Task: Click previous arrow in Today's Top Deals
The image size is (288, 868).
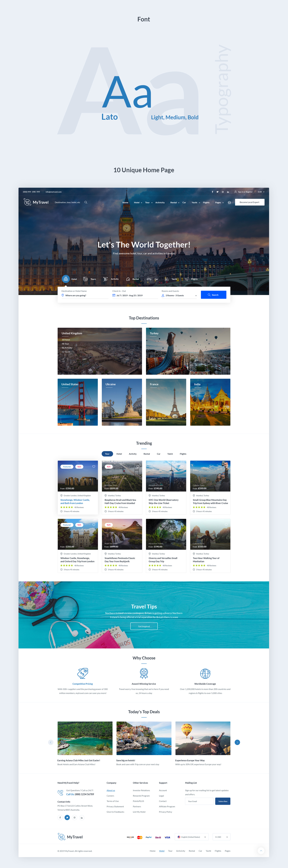Action: [x=51, y=742]
